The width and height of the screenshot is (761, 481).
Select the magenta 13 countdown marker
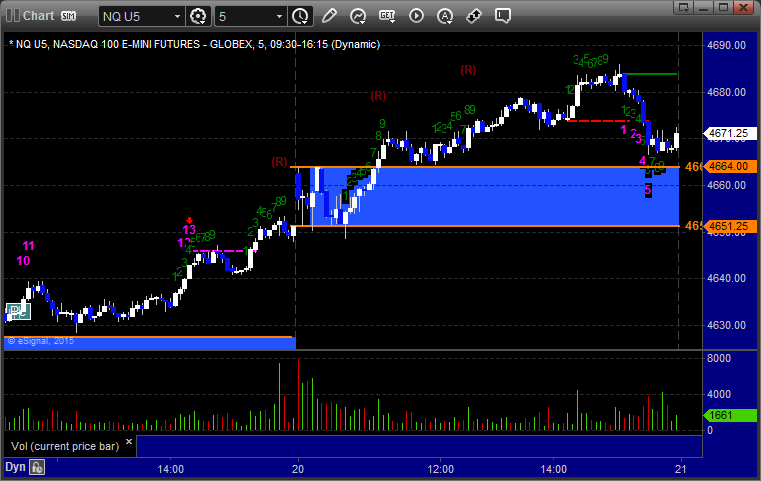pyautogui.click(x=189, y=230)
